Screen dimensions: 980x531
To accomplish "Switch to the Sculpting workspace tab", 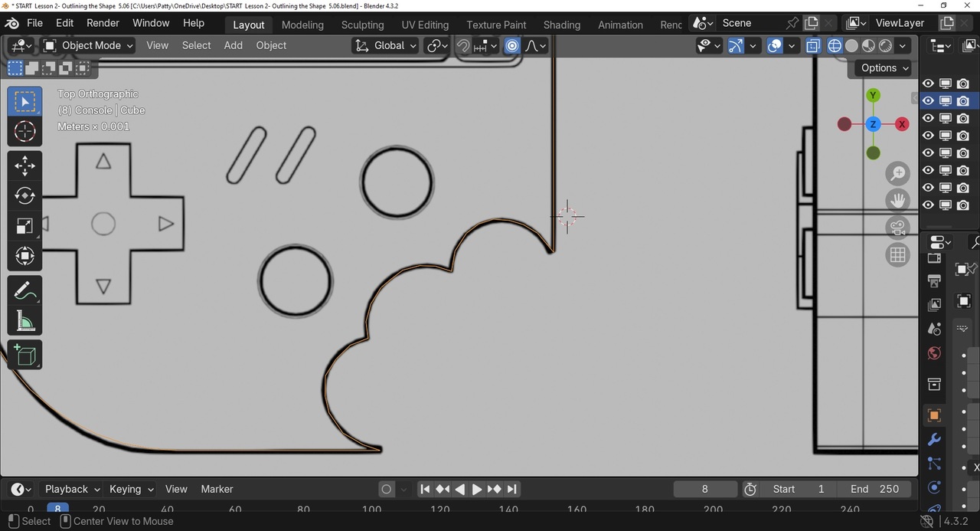I will tap(362, 25).
